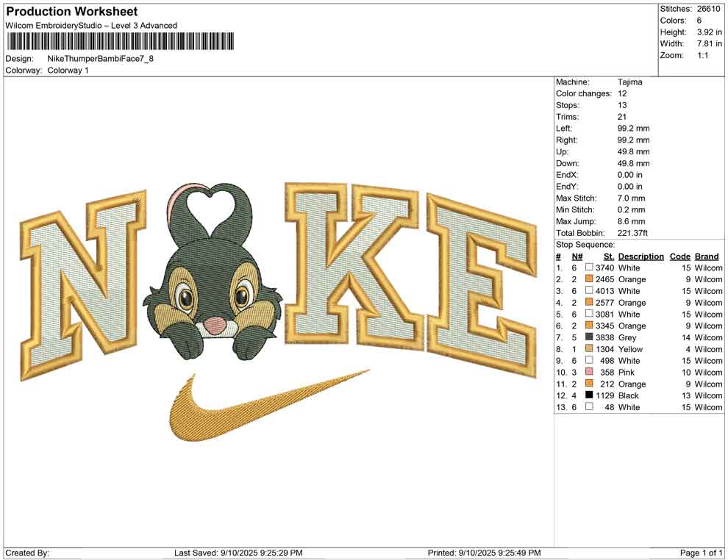Click the Max Stitch value 7.0 mm
Image resolution: width=728 pixels, height=560 pixels.
click(x=632, y=198)
